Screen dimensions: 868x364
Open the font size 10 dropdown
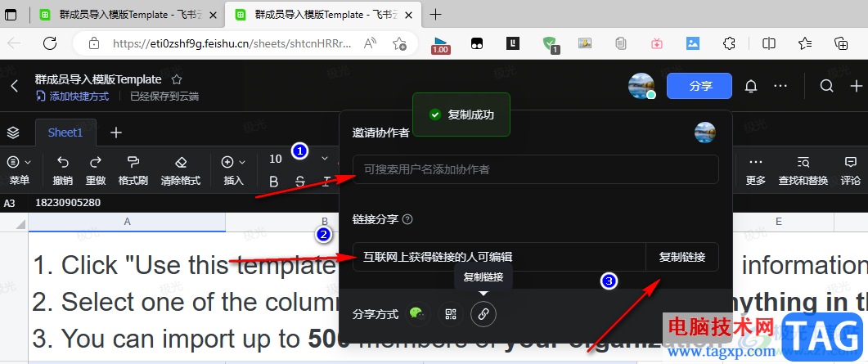pyautogui.click(x=299, y=160)
